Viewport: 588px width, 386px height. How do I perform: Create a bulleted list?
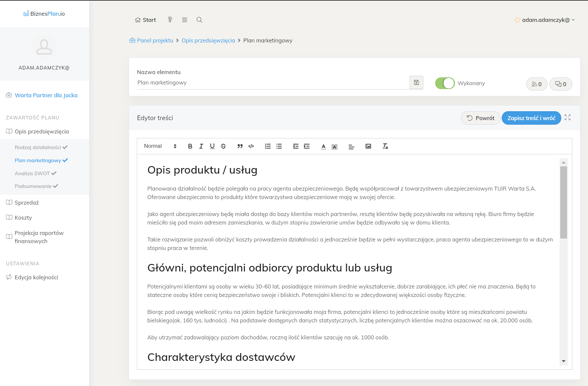pyautogui.click(x=279, y=146)
